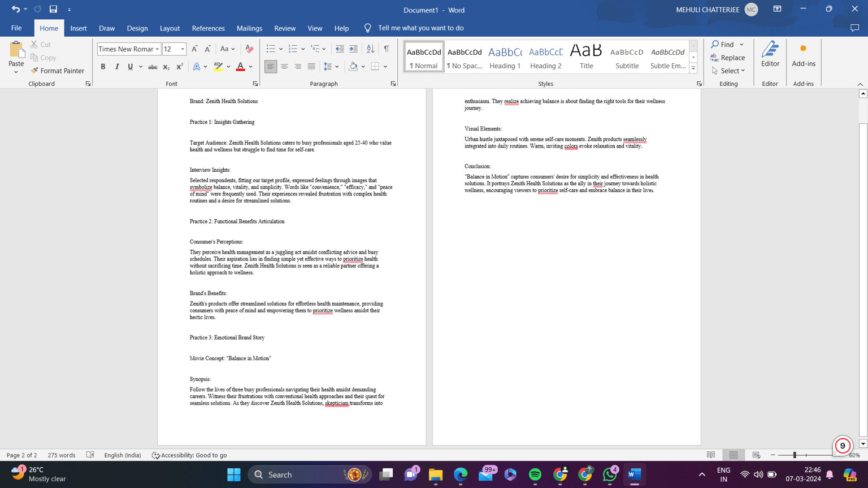Apply superscript formatting

pyautogui.click(x=180, y=67)
